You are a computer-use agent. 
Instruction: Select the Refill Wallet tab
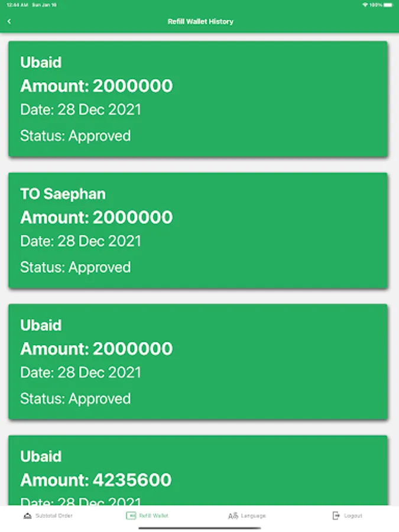tap(147, 515)
